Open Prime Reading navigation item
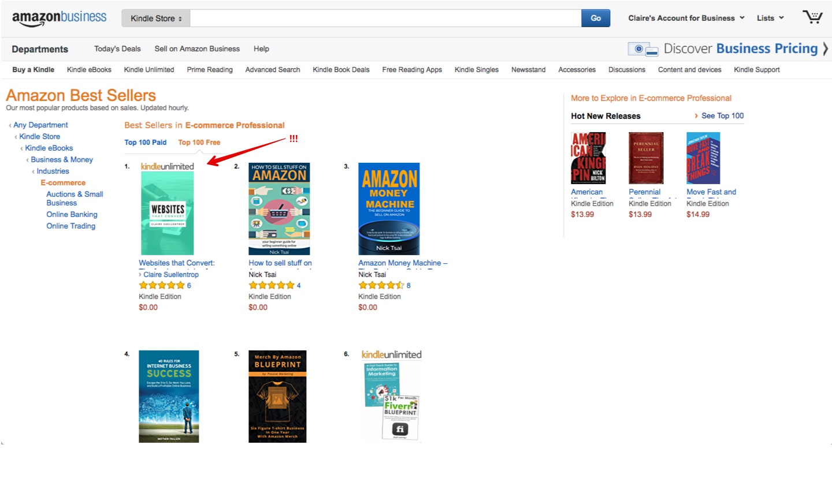 pyautogui.click(x=210, y=70)
